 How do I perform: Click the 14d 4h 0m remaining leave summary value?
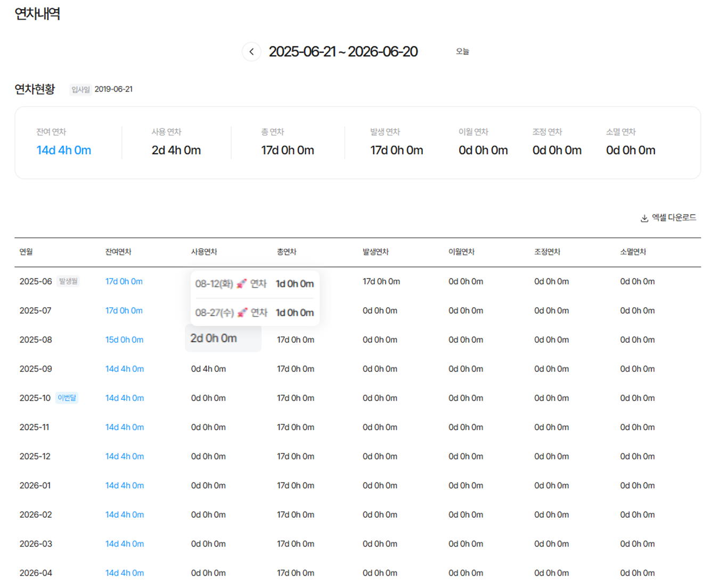[x=63, y=151]
